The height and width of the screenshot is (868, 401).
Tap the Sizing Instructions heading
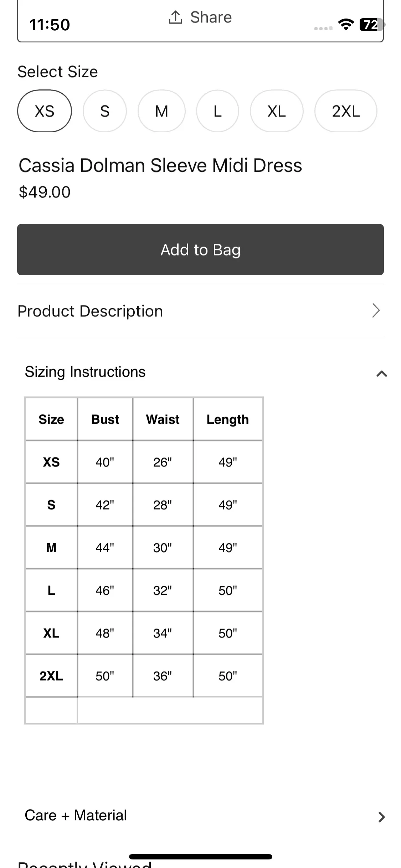tap(85, 372)
